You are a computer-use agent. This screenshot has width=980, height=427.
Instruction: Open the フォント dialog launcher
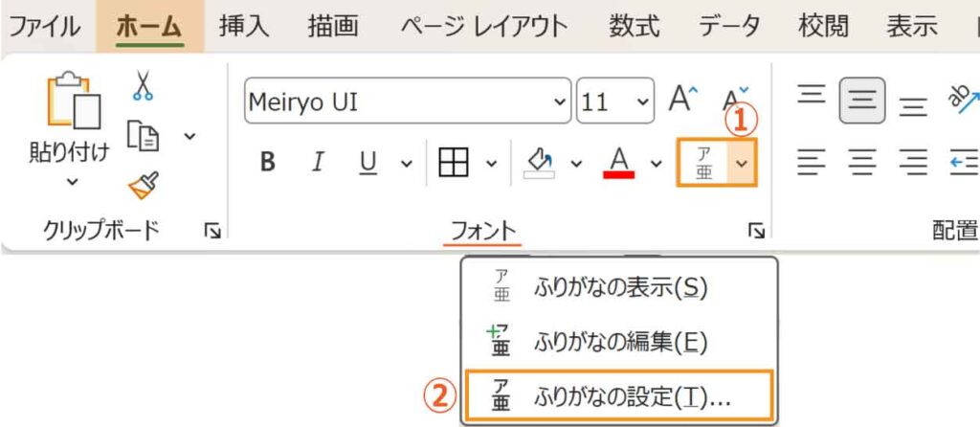757,233
